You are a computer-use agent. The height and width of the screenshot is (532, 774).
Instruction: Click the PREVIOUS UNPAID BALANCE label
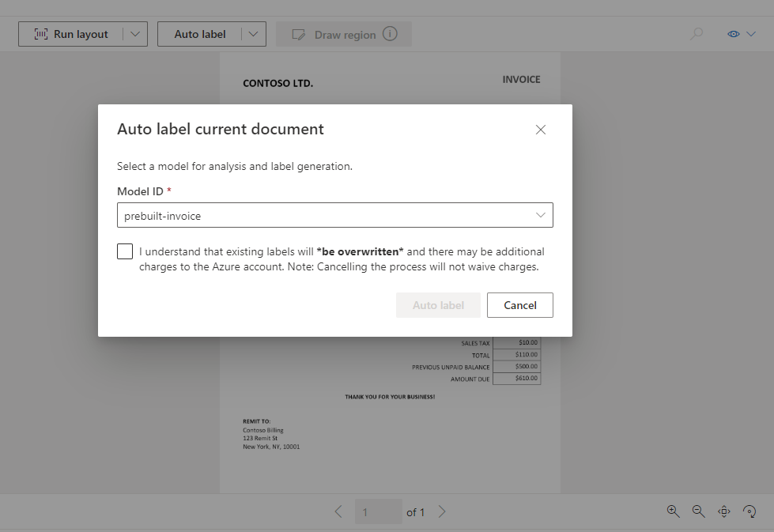tap(451, 367)
